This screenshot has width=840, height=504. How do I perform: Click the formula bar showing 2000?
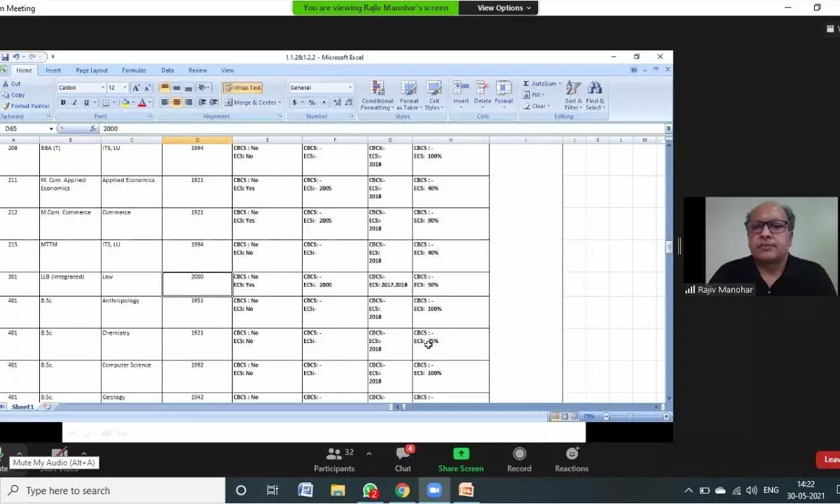(378, 129)
